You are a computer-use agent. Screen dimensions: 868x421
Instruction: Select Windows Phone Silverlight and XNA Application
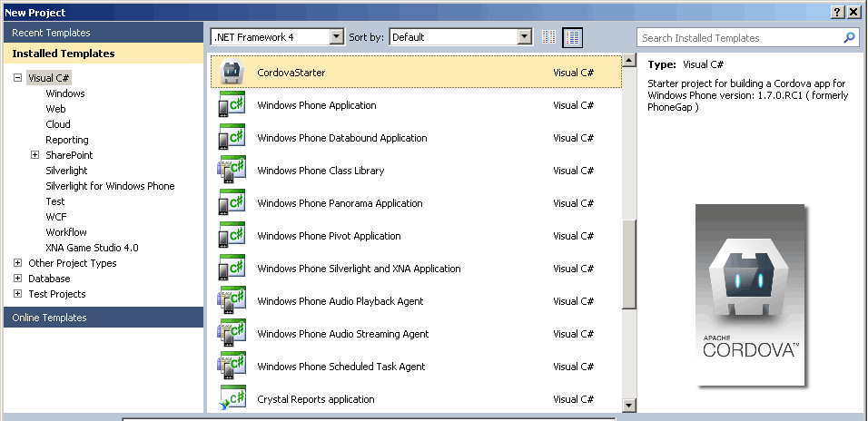point(359,269)
